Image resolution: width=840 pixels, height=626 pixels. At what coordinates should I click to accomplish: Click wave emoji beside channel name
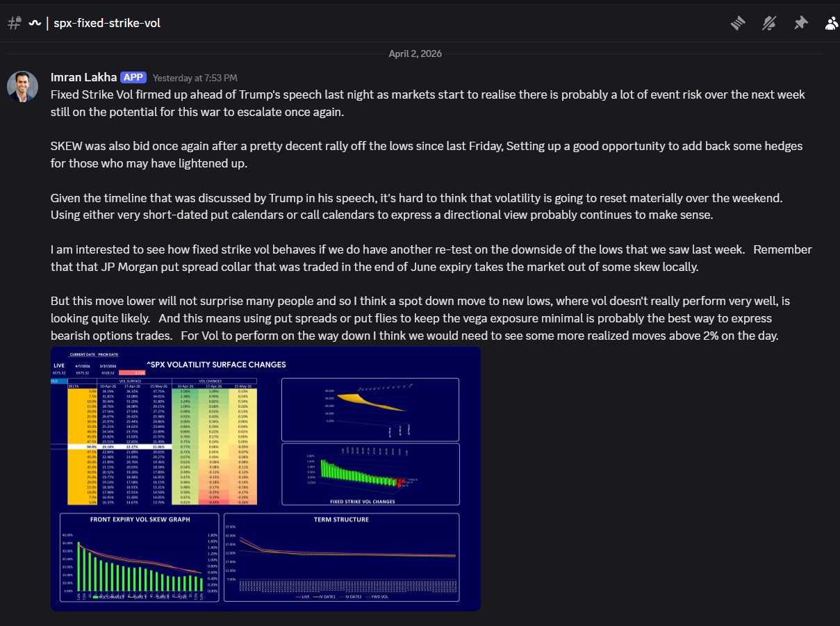pos(35,23)
